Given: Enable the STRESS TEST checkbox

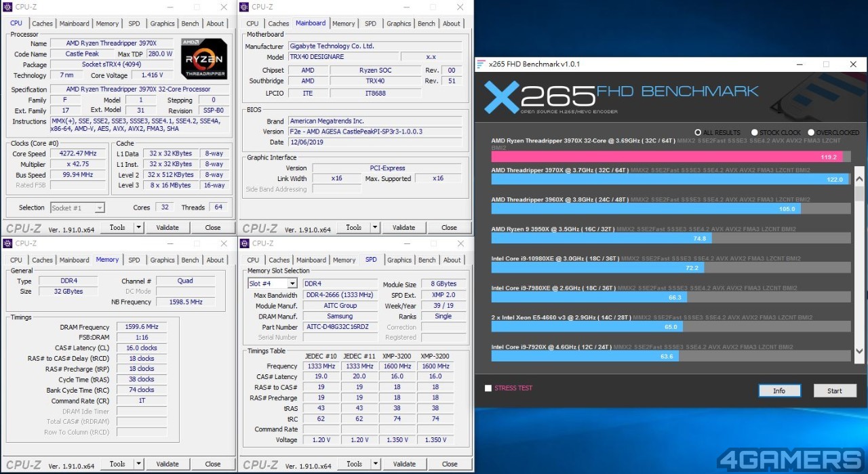Looking at the screenshot, I should pos(488,389).
